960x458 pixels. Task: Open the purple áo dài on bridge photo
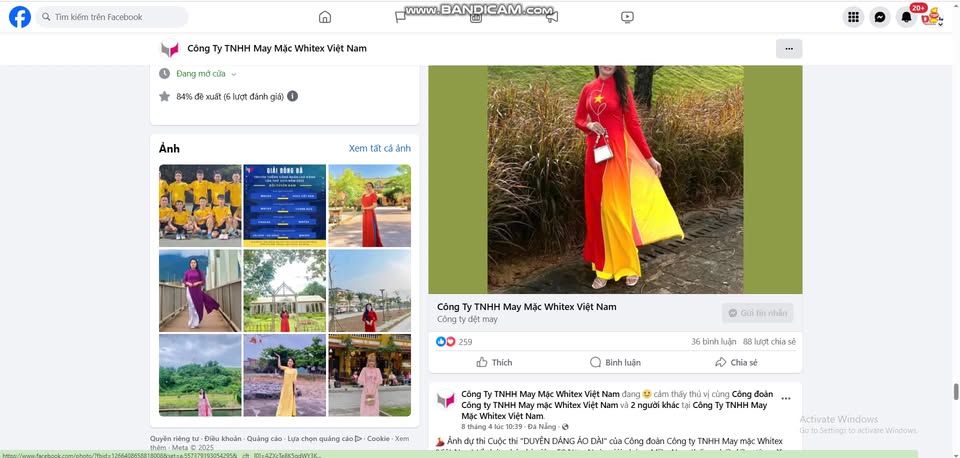click(x=200, y=290)
